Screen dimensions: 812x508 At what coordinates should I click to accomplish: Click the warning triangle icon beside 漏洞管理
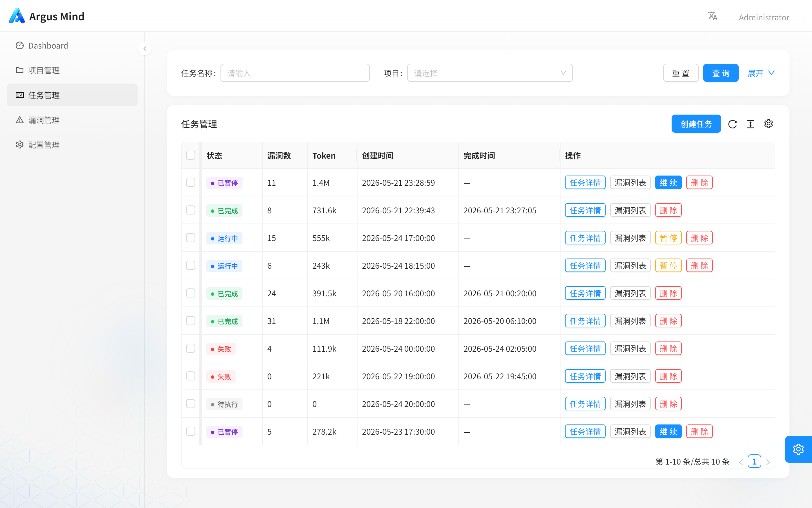coord(20,120)
